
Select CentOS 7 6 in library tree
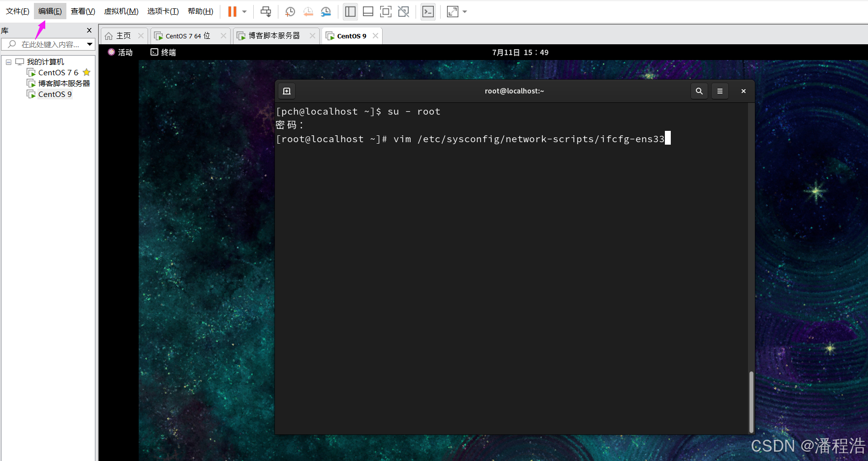click(58, 72)
